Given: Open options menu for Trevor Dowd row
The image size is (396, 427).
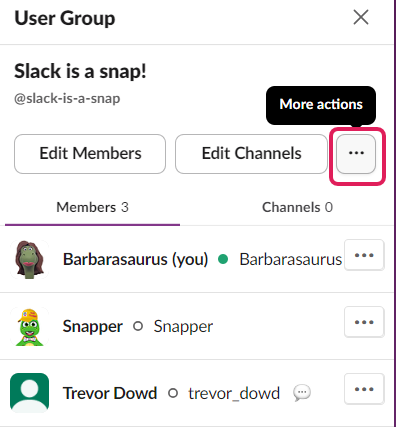Looking at the screenshot, I should pyautogui.click(x=364, y=389).
